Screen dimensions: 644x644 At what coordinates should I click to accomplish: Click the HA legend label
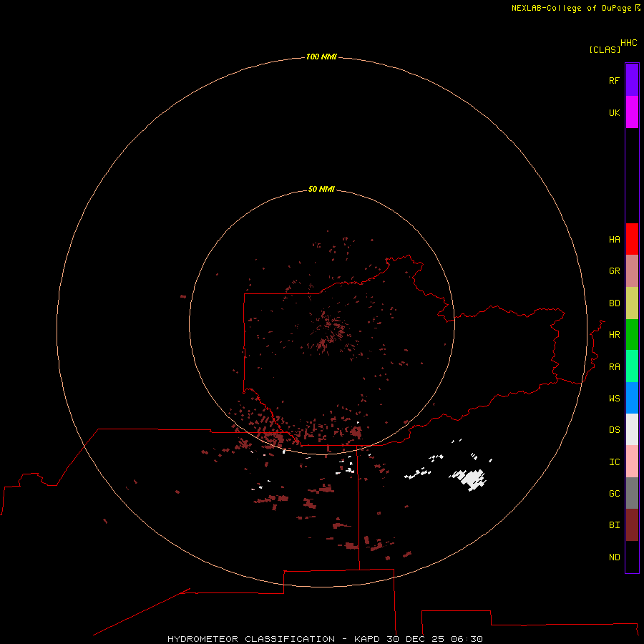[x=614, y=240]
